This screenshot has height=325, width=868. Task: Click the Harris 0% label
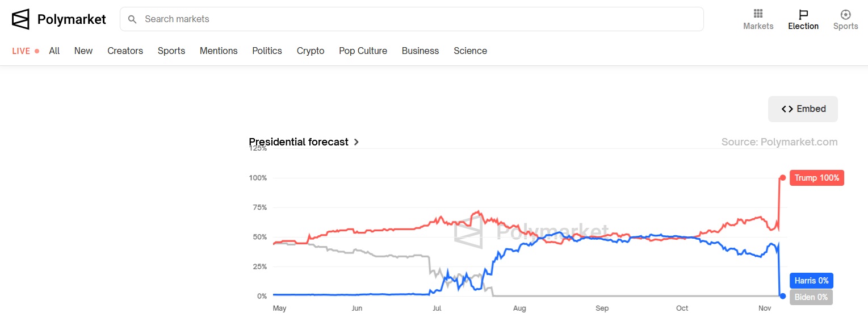coord(811,281)
